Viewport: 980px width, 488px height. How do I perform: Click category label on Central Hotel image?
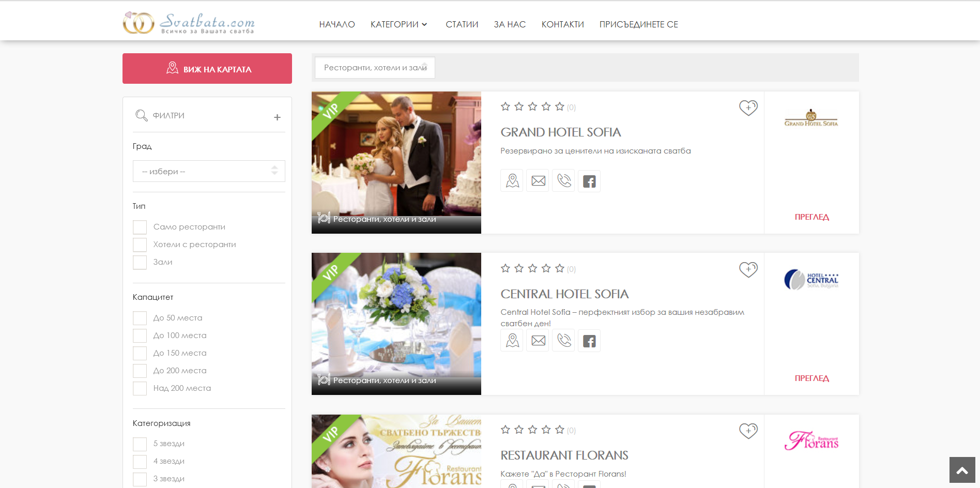[x=385, y=380]
